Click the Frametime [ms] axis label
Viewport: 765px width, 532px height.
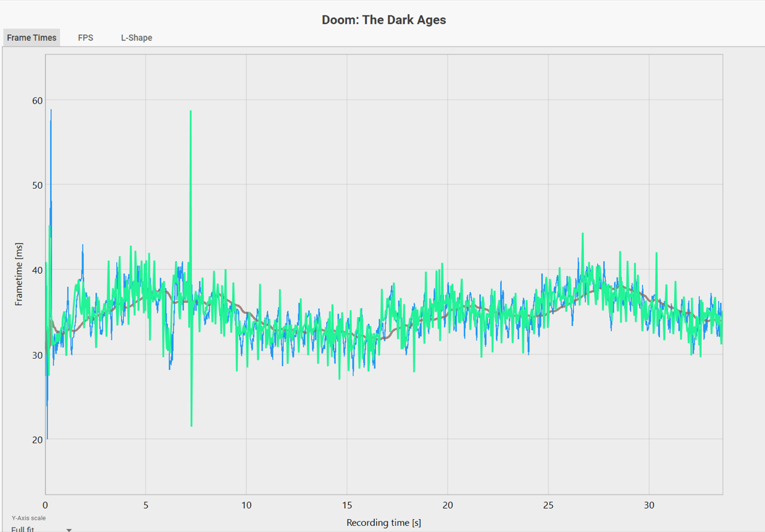tap(19, 274)
